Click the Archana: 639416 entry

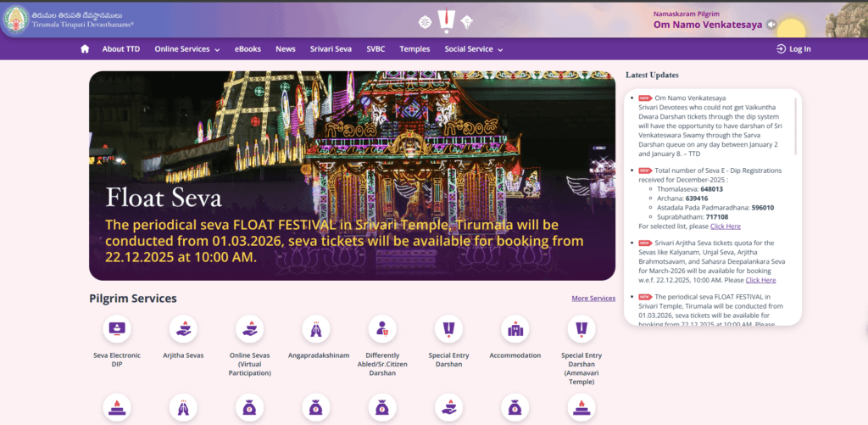[682, 198]
